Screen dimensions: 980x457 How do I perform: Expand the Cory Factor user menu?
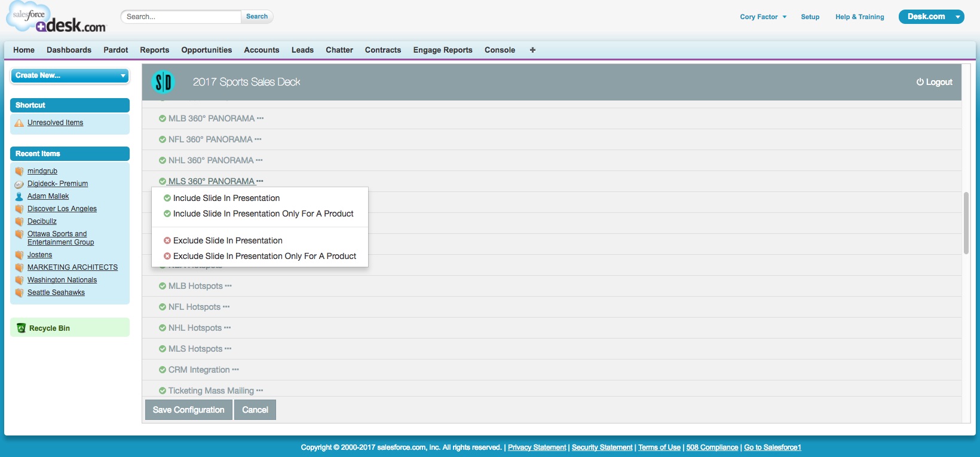point(763,17)
